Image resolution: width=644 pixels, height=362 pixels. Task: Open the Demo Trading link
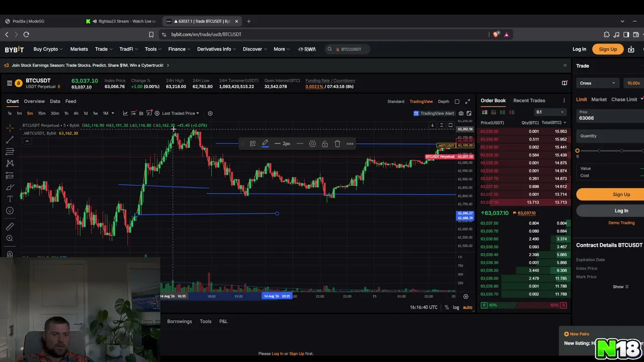[621, 223]
